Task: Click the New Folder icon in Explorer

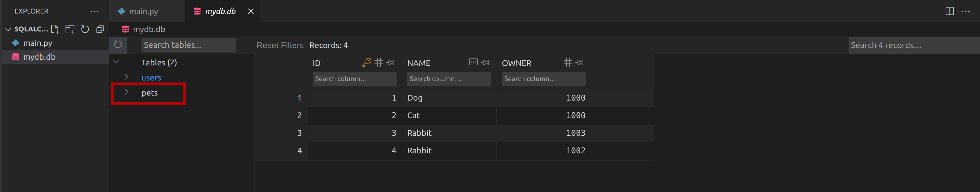Action: [x=70, y=29]
